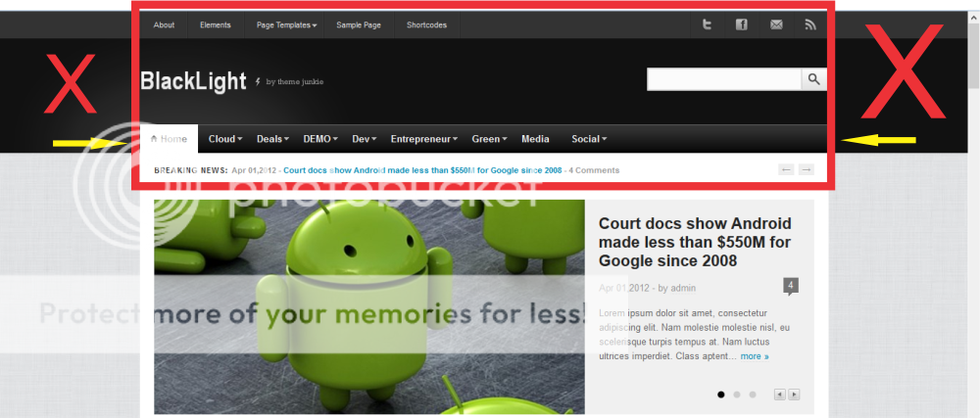Expand the Deals menu
This screenshot has height=418, width=980.
(272, 139)
